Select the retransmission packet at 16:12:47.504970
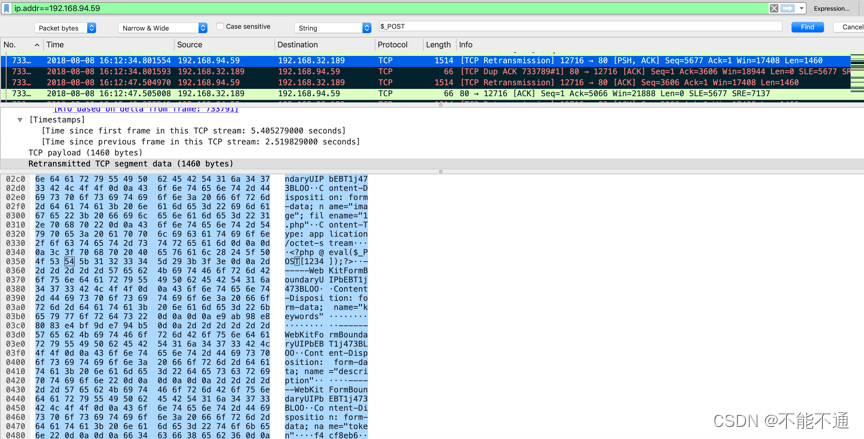This screenshot has height=439, width=864. (x=425, y=83)
